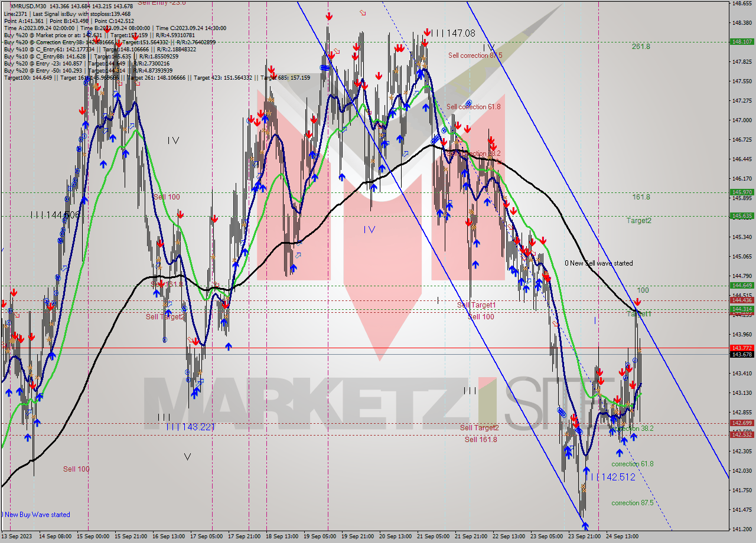756x543 pixels.
Task: Click the red 144.436 price tag
Action: [x=742, y=300]
